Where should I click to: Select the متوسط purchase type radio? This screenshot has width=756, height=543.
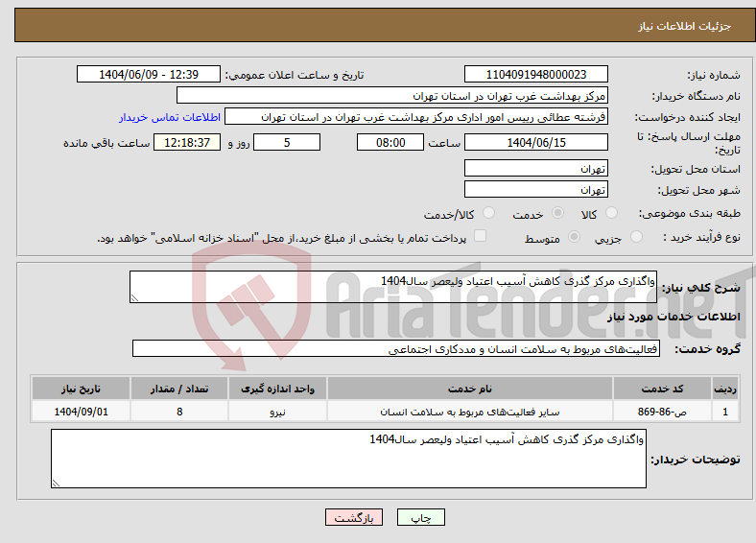pos(575,236)
